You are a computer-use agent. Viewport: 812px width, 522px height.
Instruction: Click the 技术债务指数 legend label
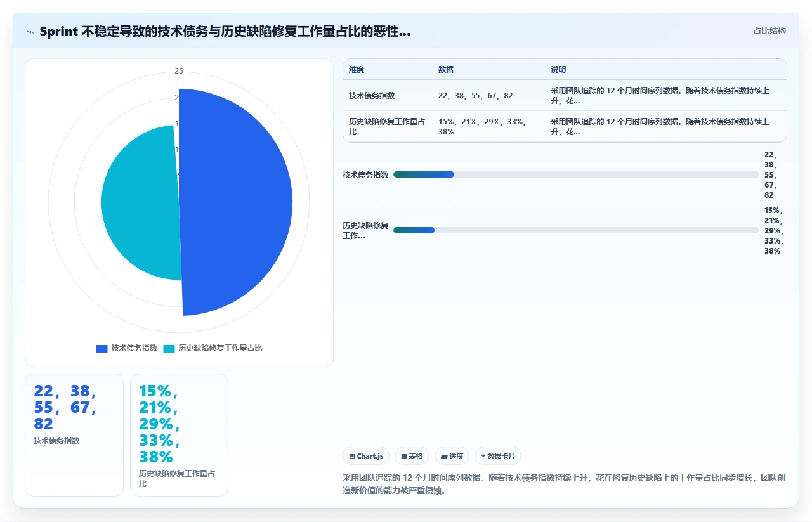click(x=134, y=348)
